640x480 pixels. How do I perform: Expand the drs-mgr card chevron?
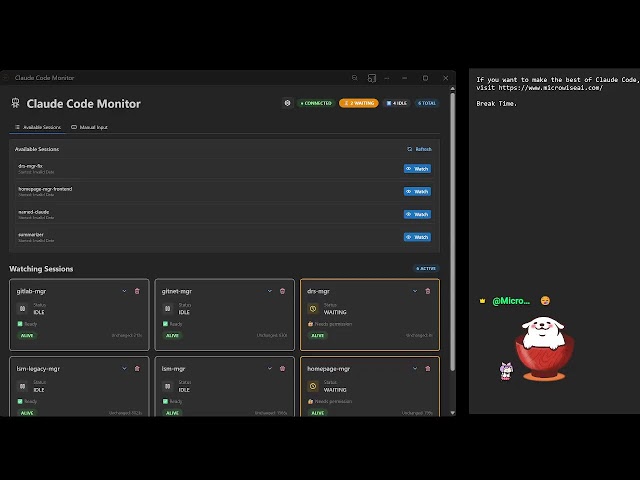coord(415,291)
